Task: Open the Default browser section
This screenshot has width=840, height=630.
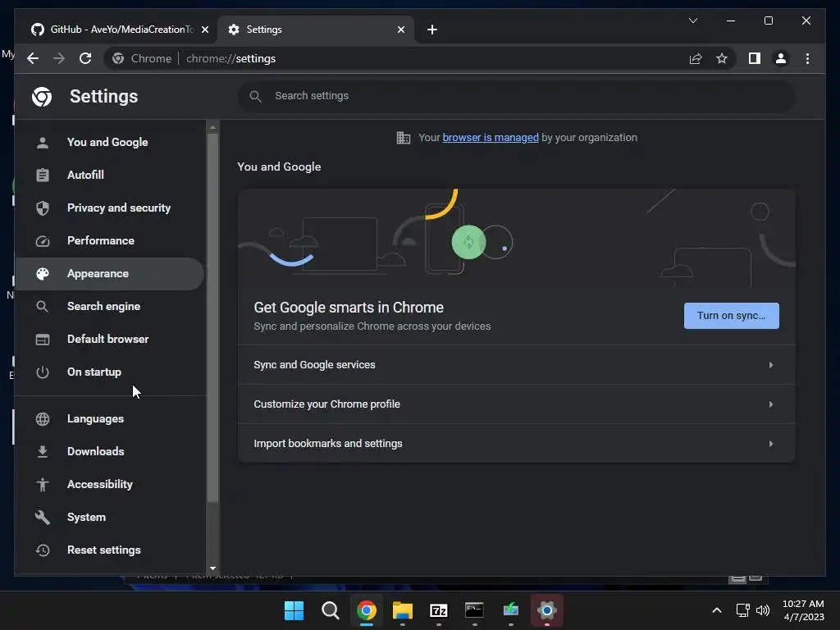Action: (x=110, y=340)
